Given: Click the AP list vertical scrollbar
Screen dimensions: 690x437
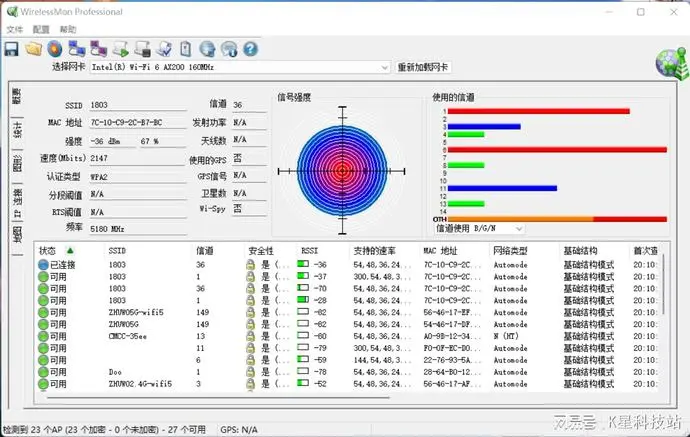Looking at the screenshot, I should (x=663, y=285).
